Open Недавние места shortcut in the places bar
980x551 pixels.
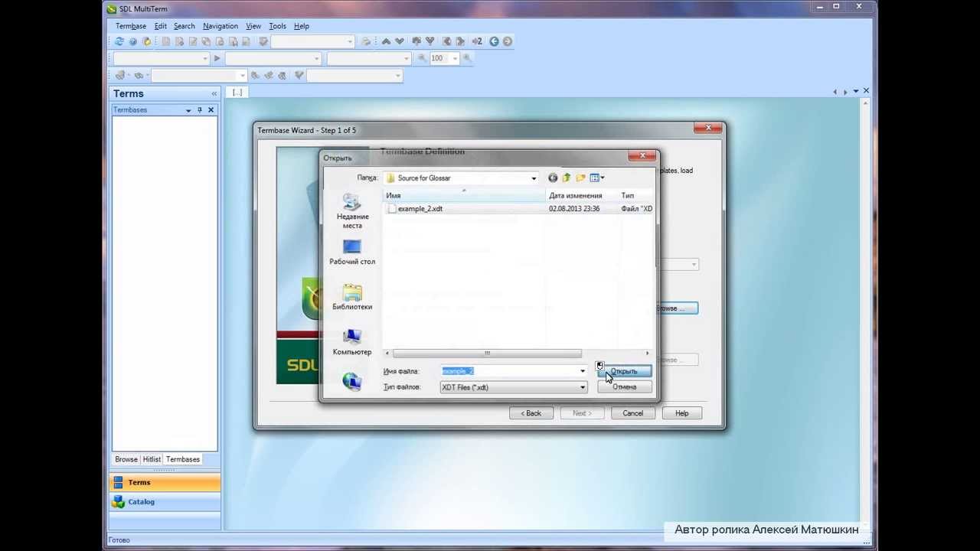pos(352,211)
